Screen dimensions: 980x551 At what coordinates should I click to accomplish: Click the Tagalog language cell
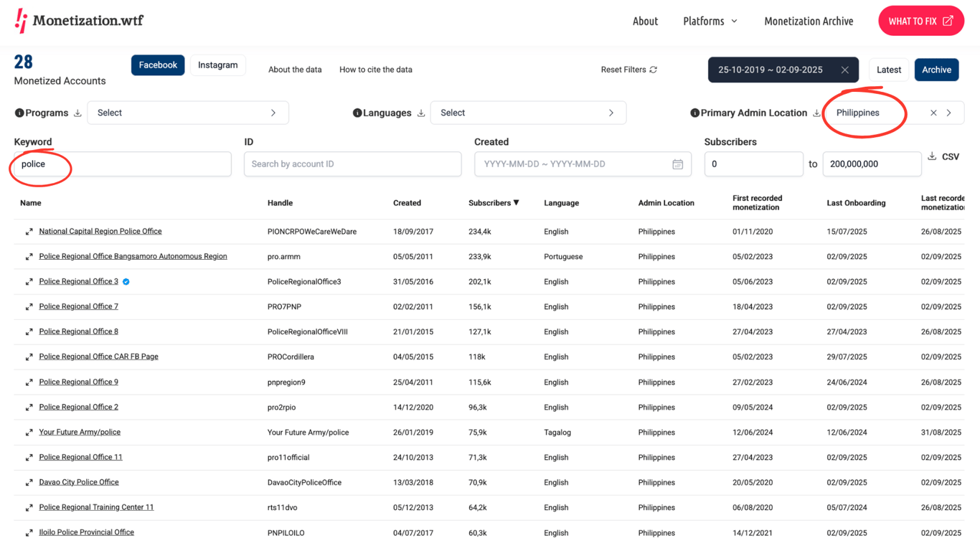(557, 433)
